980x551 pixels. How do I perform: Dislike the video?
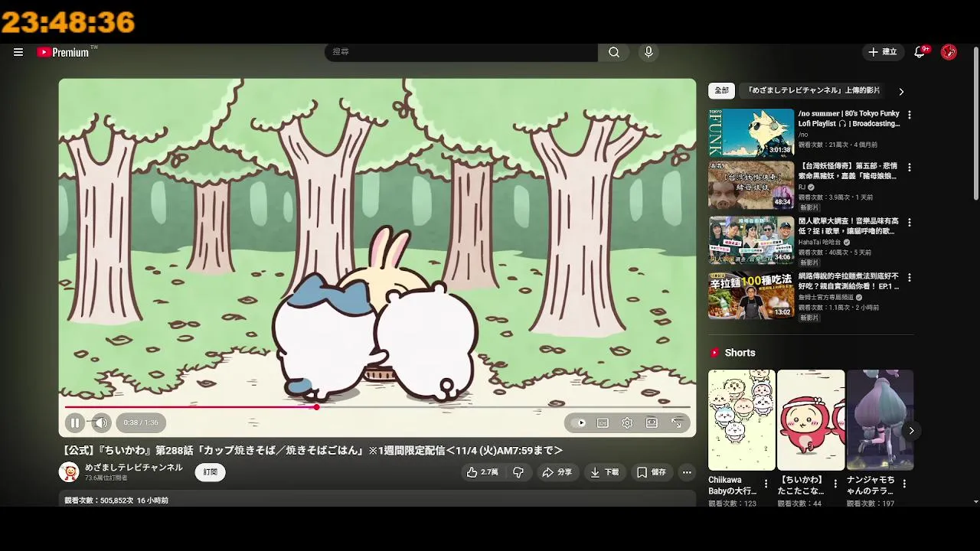(x=518, y=472)
